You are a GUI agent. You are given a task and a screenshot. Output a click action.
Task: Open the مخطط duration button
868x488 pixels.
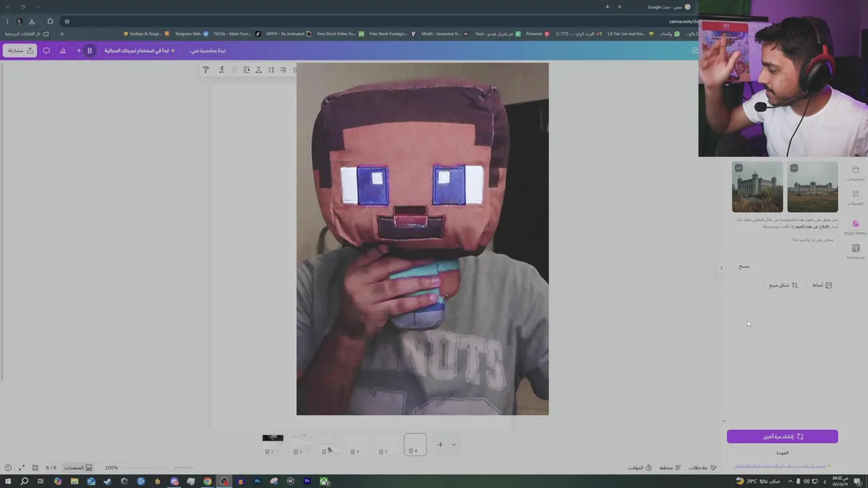(670, 468)
